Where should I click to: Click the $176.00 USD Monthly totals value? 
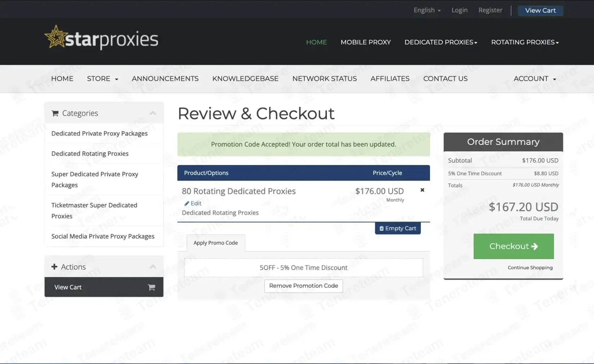click(536, 185)
